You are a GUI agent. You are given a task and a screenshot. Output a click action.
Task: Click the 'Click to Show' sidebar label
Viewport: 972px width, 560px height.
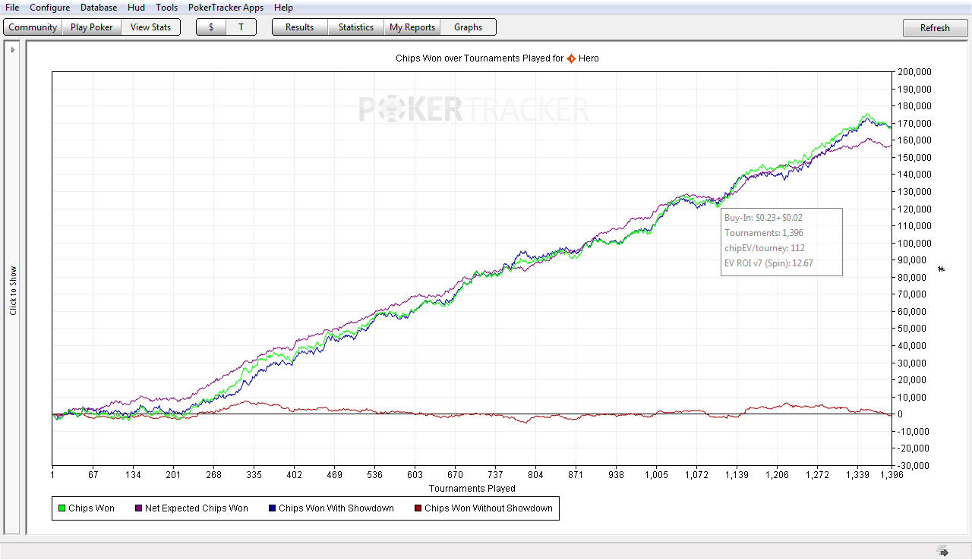click(x=13, y=291)
